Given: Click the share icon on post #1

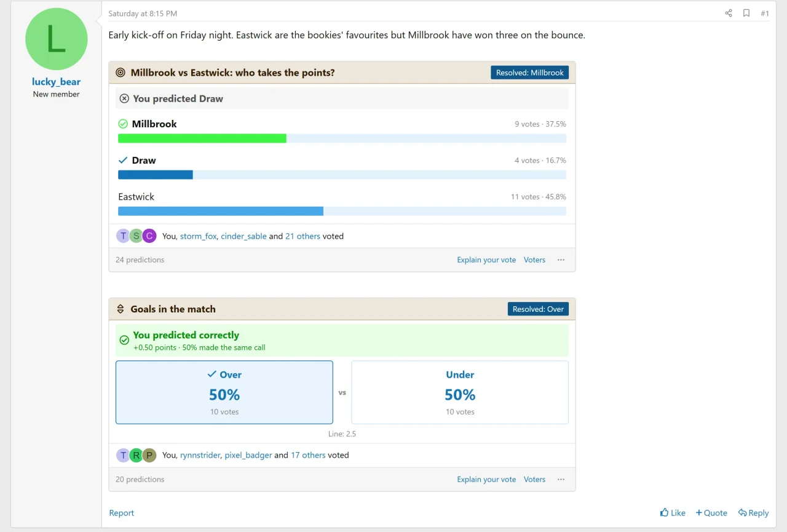Looking at the screenshot, I should click(x=729, y=13).
